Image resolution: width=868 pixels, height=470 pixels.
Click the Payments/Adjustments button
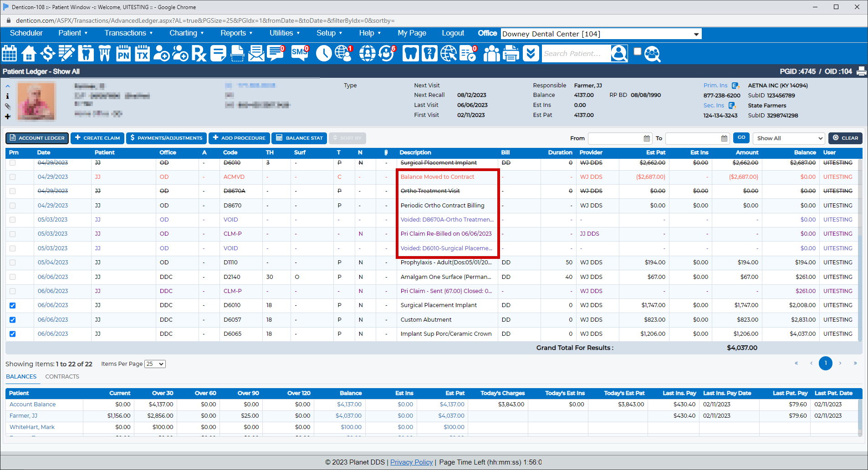(166, 138)
